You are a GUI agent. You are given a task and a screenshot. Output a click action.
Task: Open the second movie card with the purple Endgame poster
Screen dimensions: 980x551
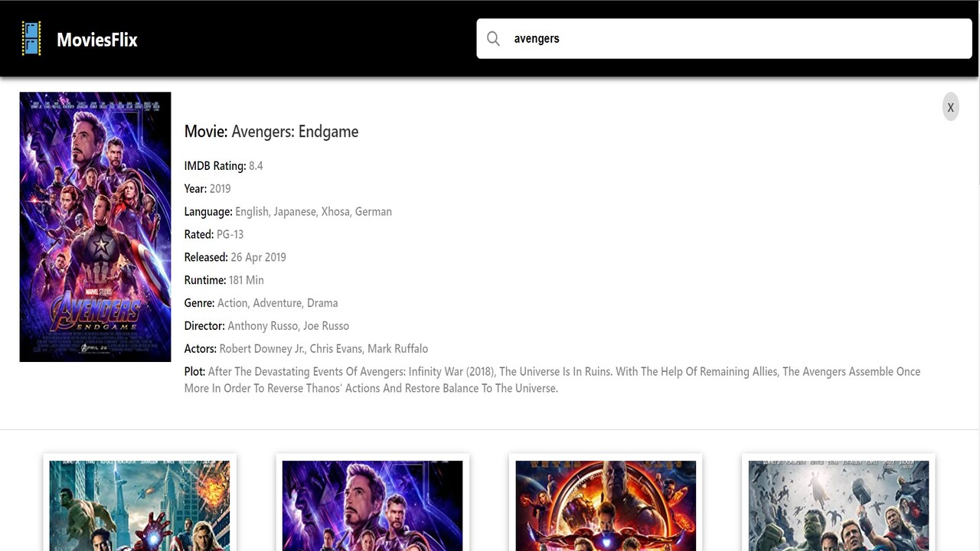[x=372, y=502]
